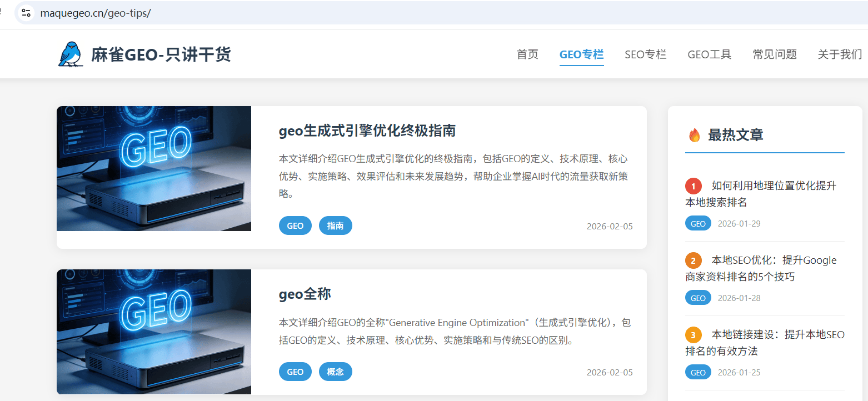Select the 概念 tag under geo全称 article
Image resolution: width=868 pixels, height=401 pixels.
(336, 371)
